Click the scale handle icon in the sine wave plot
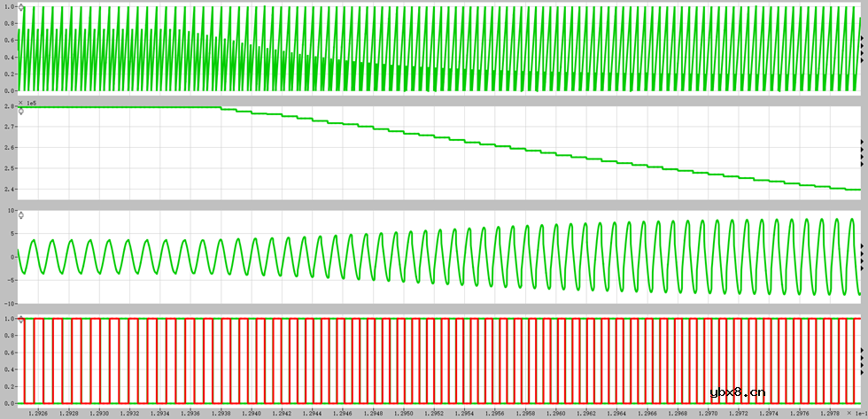Screen dimensions: 868x419 tap(21, 215)
